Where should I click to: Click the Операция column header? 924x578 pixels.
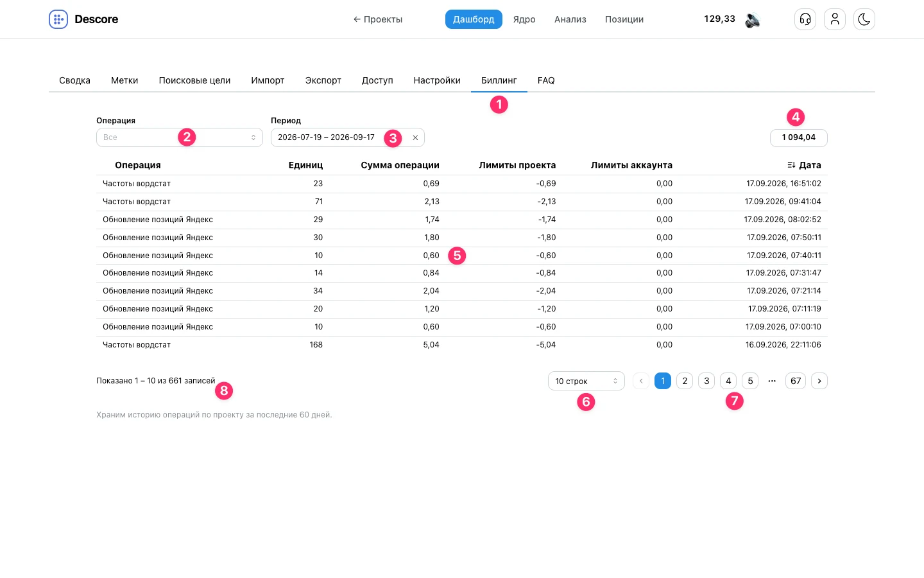pyautogui.click(x=138, y=165)
